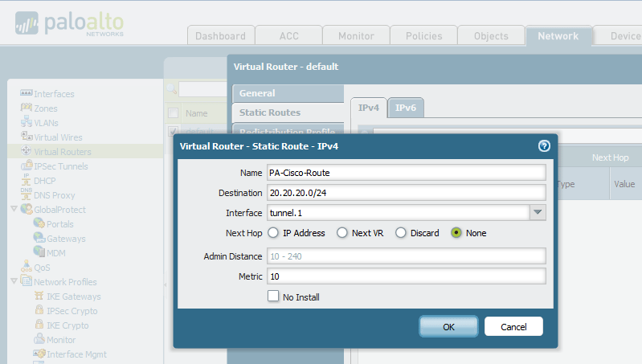Viewport: 642px width, 364px height.
Task: Cancel the static route dialog
Action: point(513,327)
